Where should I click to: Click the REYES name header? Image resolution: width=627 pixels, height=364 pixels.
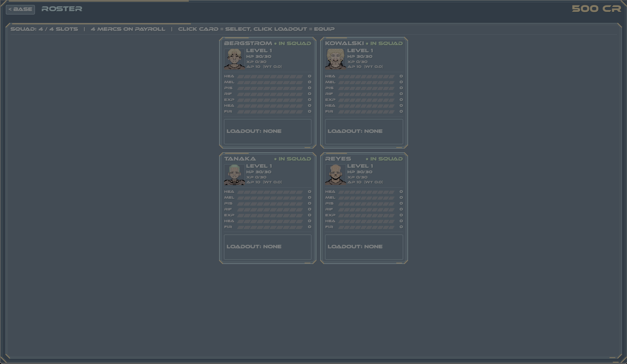(x=338, y=159)
